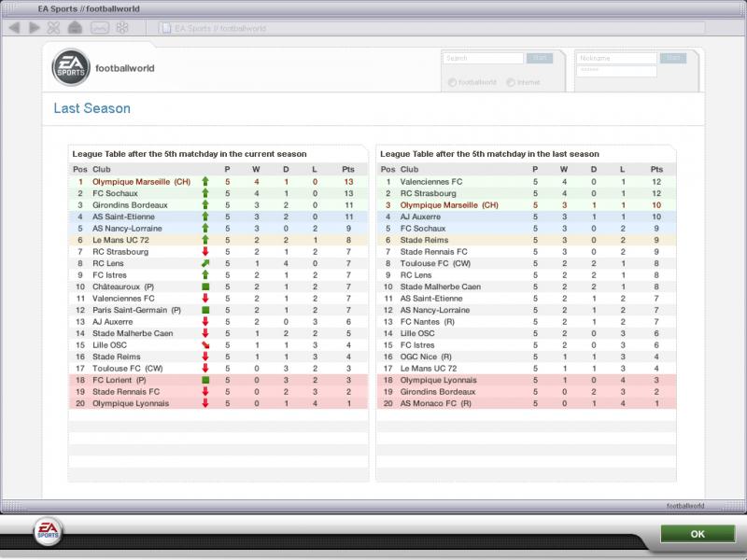This screenshot has width=747, height=560.
Task: Click the page document icon in address bar
Action: click(x=164, y=28)
